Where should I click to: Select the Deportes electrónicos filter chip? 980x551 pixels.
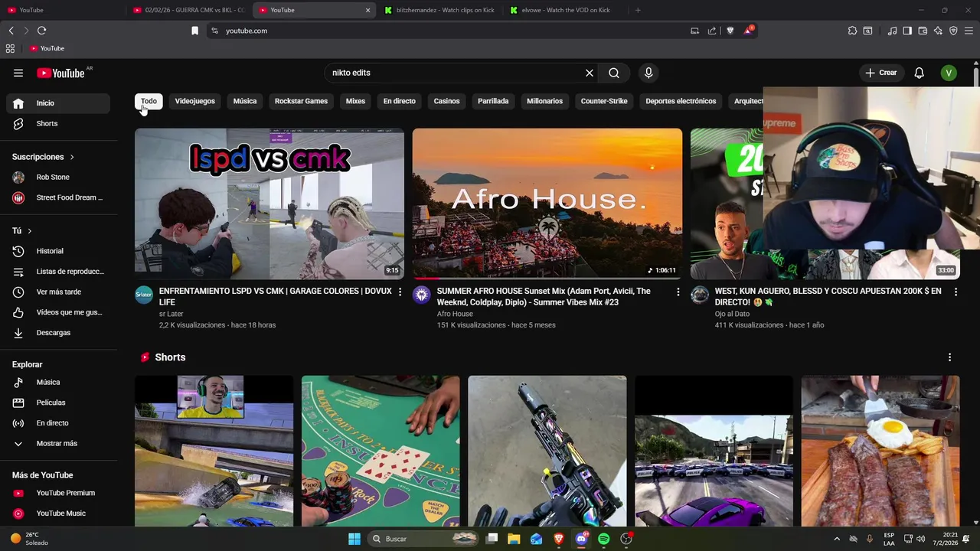coord(681,101)
